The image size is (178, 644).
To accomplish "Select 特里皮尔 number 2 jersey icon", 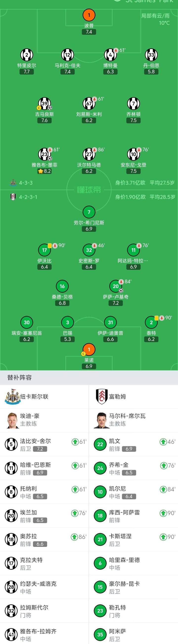I will (x=27, y=55).
